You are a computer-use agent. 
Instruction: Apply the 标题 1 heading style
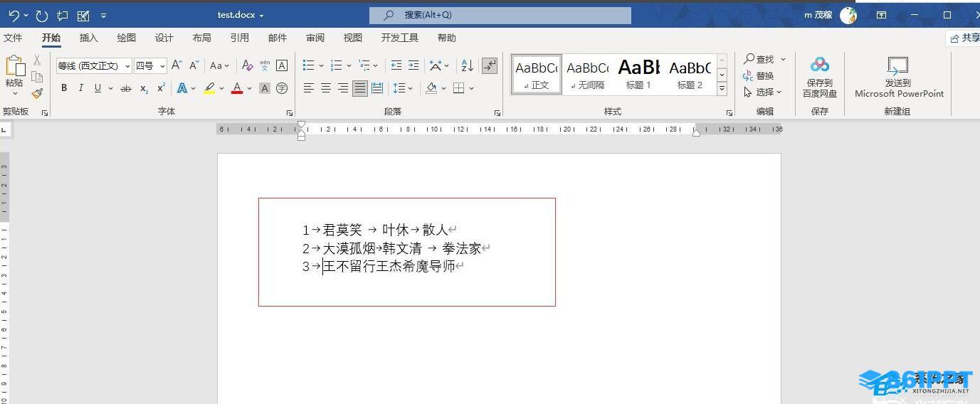click(x=638, y=74)
